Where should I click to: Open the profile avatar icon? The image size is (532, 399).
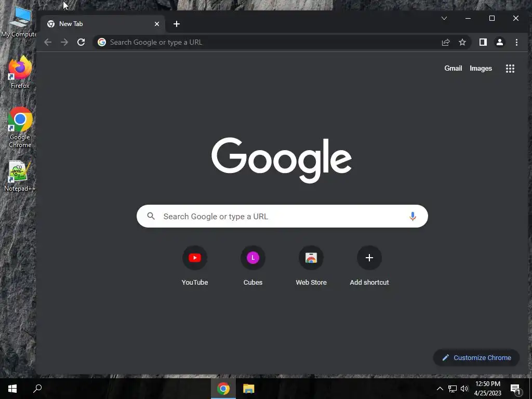click(500, 42)
